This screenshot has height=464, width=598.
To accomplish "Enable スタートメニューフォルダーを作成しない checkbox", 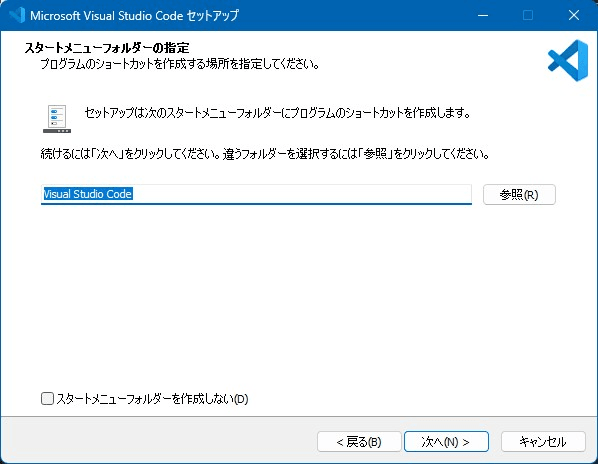I will click(47, 398).
